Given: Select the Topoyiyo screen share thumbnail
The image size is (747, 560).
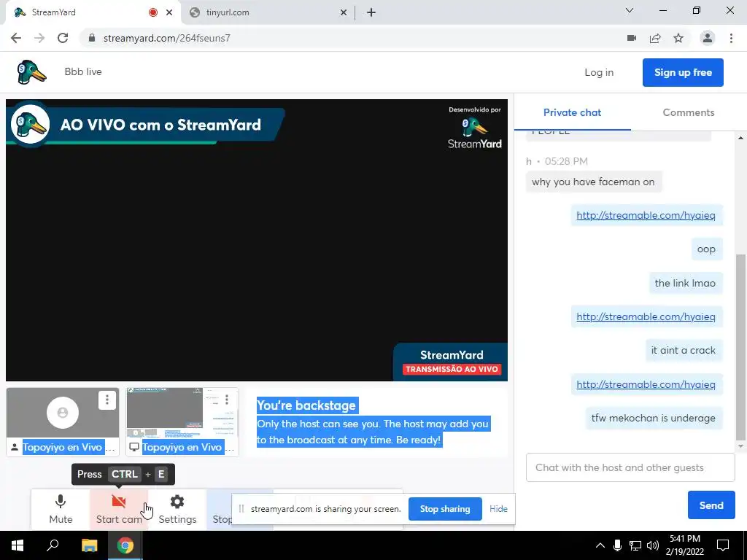Looking at the screenshot, I should [x=182, y=422].
